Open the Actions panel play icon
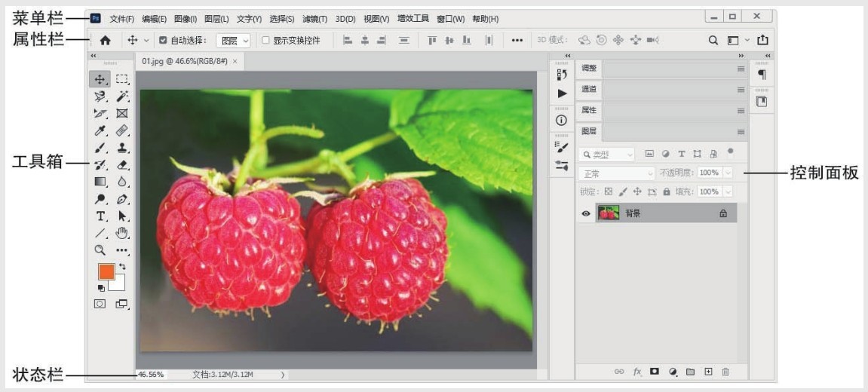 [x=562, y=93]
